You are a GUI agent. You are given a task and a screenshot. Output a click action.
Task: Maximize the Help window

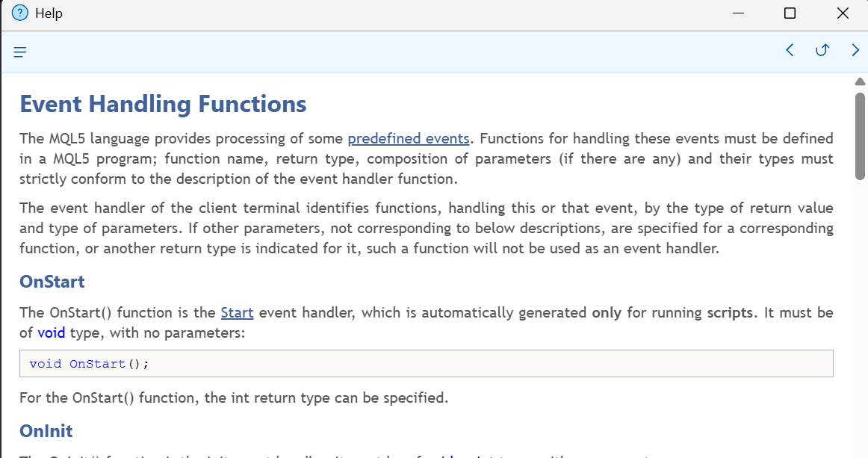[x=790, y=13]
